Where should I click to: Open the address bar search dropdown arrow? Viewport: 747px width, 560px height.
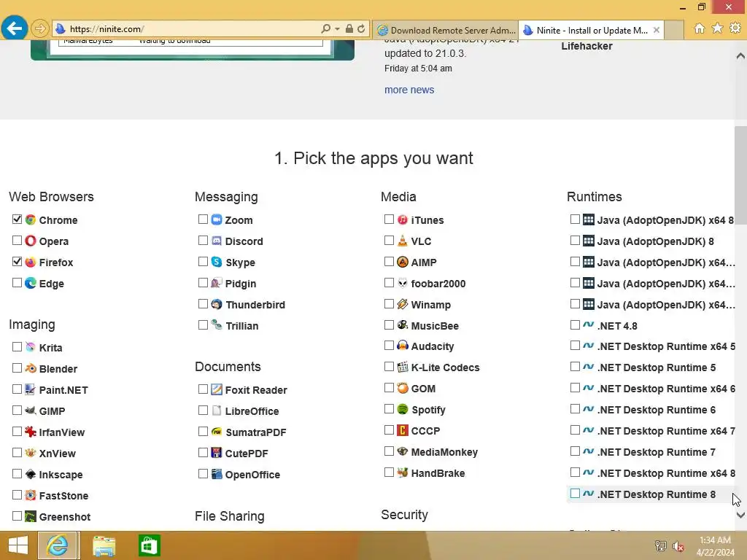pos(337,29)
